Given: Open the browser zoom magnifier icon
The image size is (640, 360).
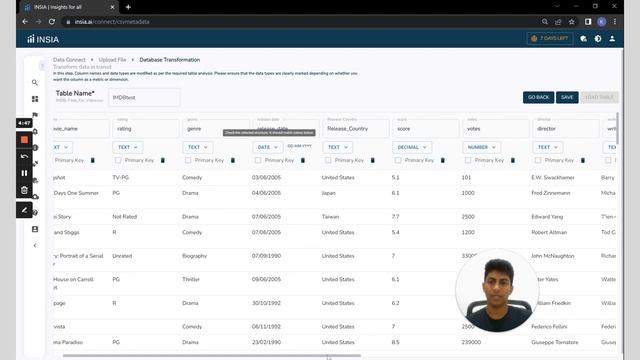Looking at the screenshot, I should [x=545, y=22].
